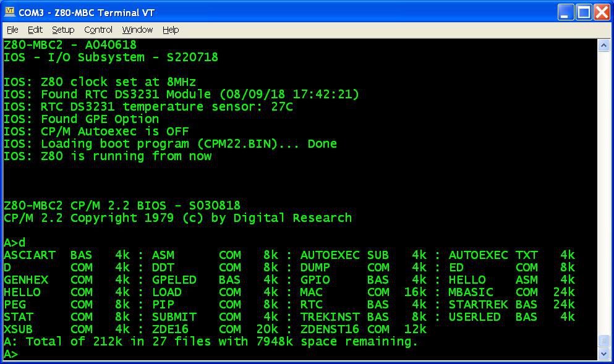Click the IOS version S220718
The image size is (614, 364).
pyautogui.click(x=193, y=57)
